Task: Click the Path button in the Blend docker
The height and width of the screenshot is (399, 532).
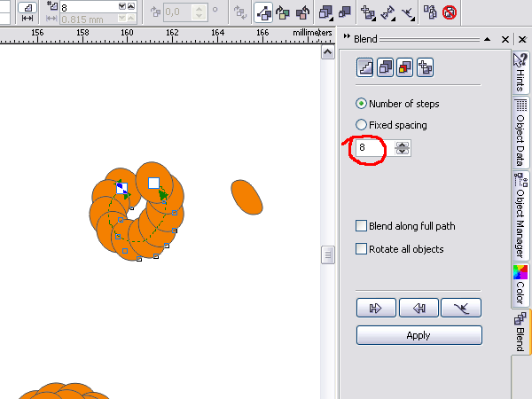Action: click(x=461, y=308)
